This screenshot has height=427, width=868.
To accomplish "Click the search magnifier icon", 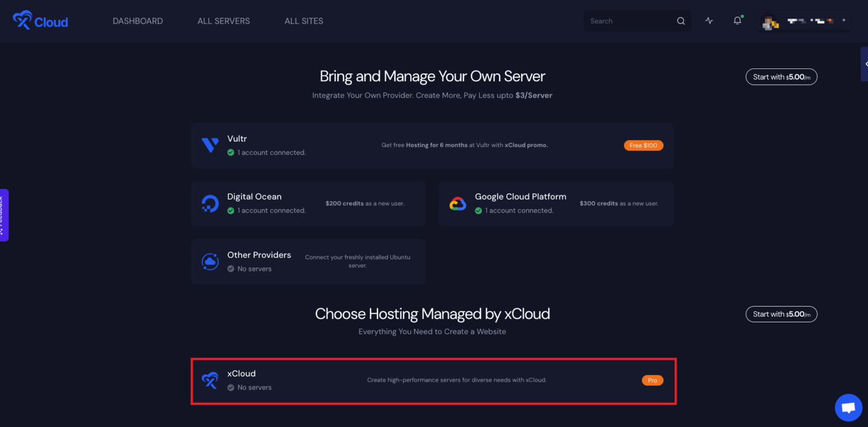I will pyautogui.click(x=680, y=20).
